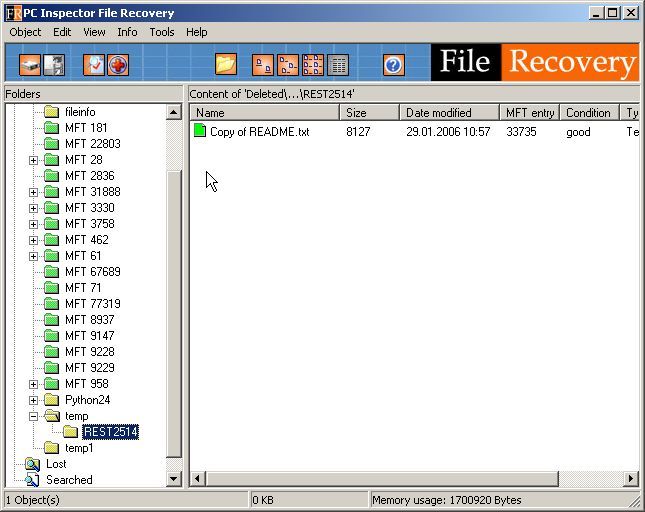Select the MFT 22803 folder
This screenshot has width=645, height=512.
pyautogui.click(x=93, y=144)
